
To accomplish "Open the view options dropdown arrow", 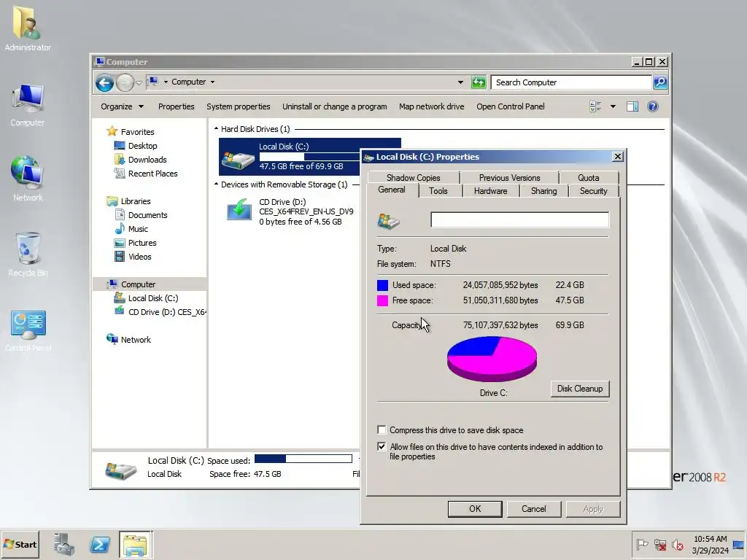I will pyautogui.click(x=613, y=106).
